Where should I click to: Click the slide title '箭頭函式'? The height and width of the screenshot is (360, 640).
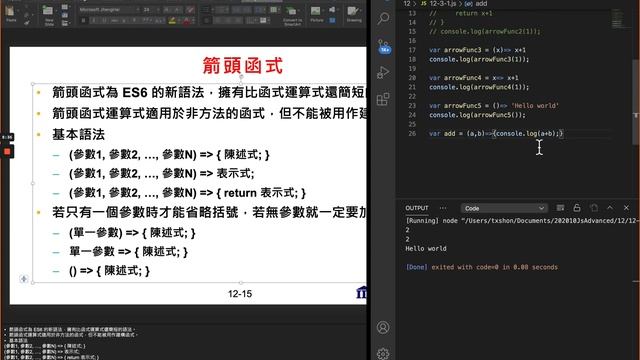point(242,66)
